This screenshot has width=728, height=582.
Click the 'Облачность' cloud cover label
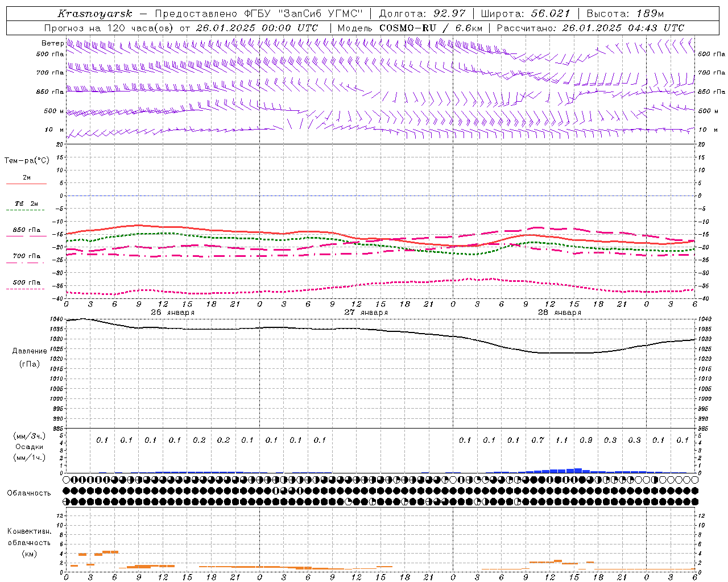[29, 493]
